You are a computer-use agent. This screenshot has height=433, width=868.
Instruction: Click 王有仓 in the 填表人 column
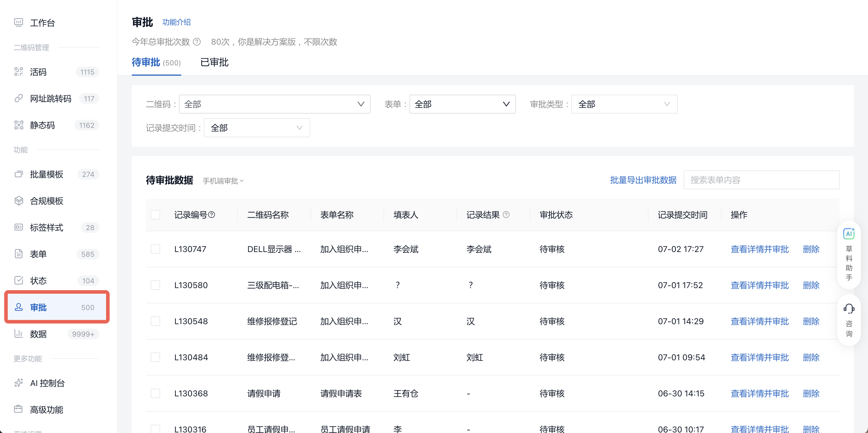point(406,394)
